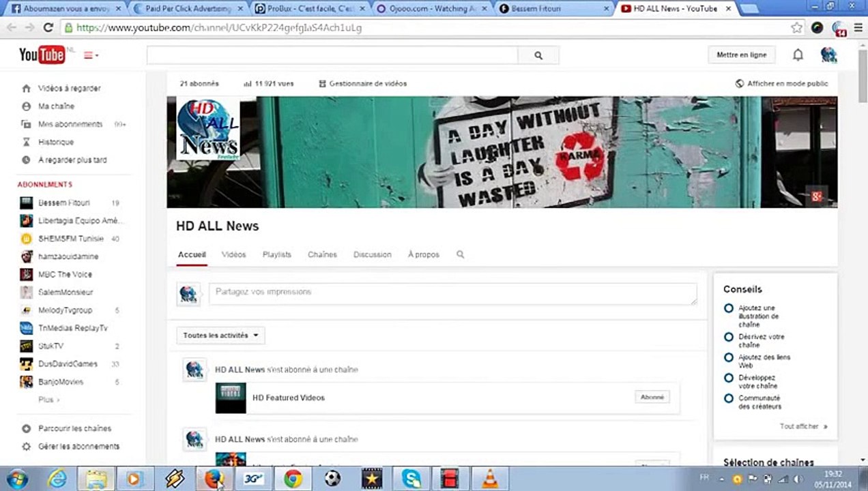868x491 pixels.
Task: Switch to Bessem Fitouri browser tab
Action: point(553,9)
